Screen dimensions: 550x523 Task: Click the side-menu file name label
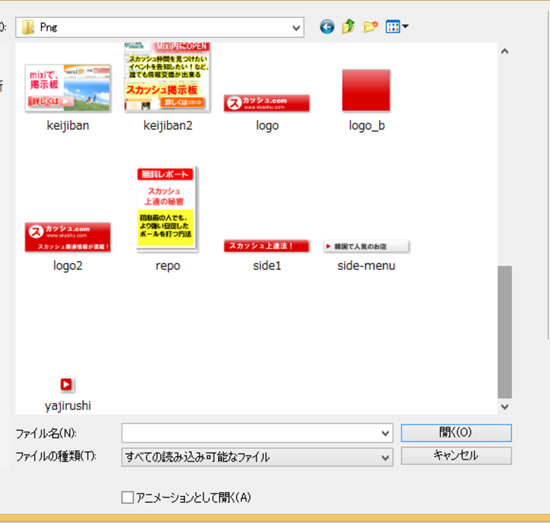click(366, 266)
